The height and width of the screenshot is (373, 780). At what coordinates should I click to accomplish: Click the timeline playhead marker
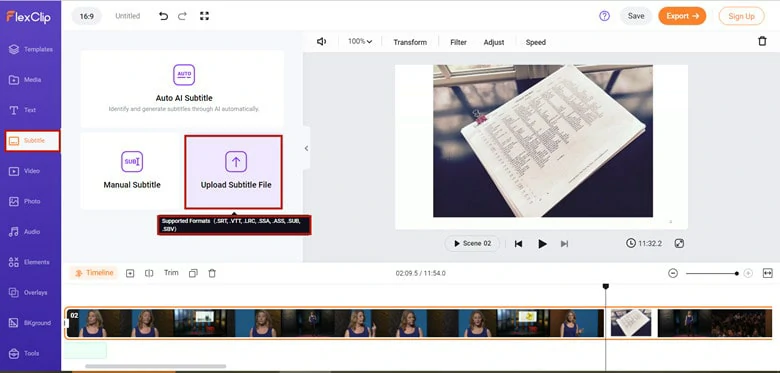605,286
